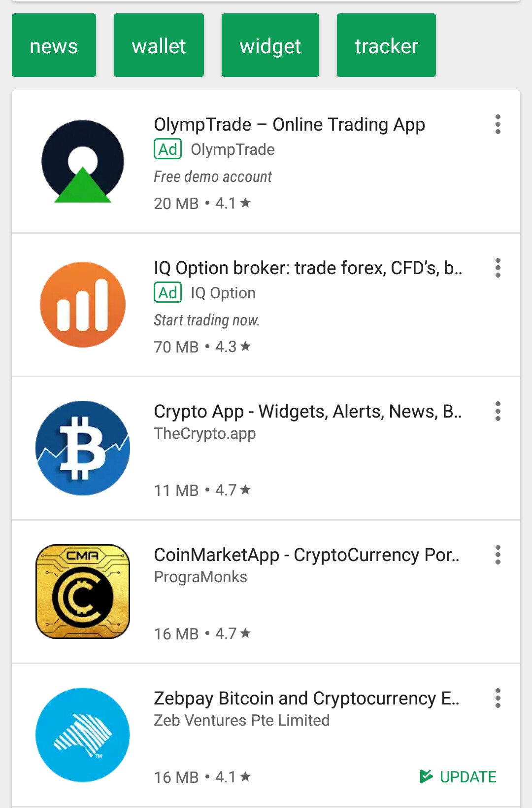The height and width of the screenshot is (808, 532).
Task: Open overflow menu for IQ Option listing
Action: pyautogui.click(x=498, y=268)
